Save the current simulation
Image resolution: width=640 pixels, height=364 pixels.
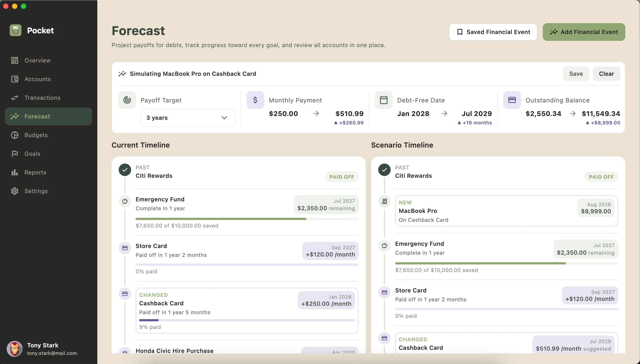point(576,74)
